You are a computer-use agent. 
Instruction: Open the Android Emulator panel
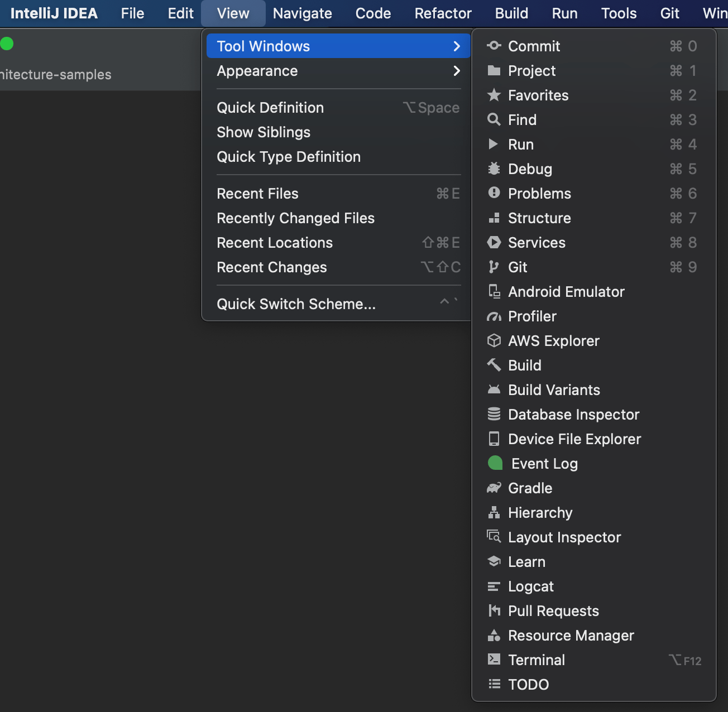(566, 291)
